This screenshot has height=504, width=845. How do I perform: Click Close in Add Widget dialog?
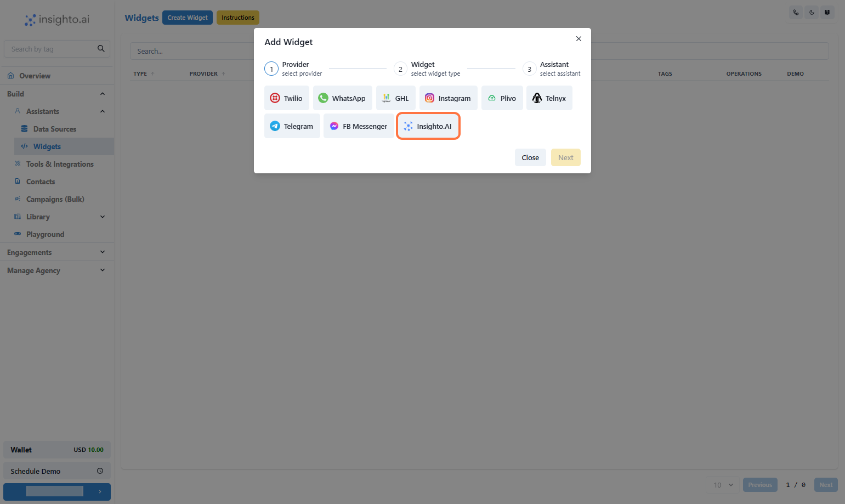[x=530, y=157]
